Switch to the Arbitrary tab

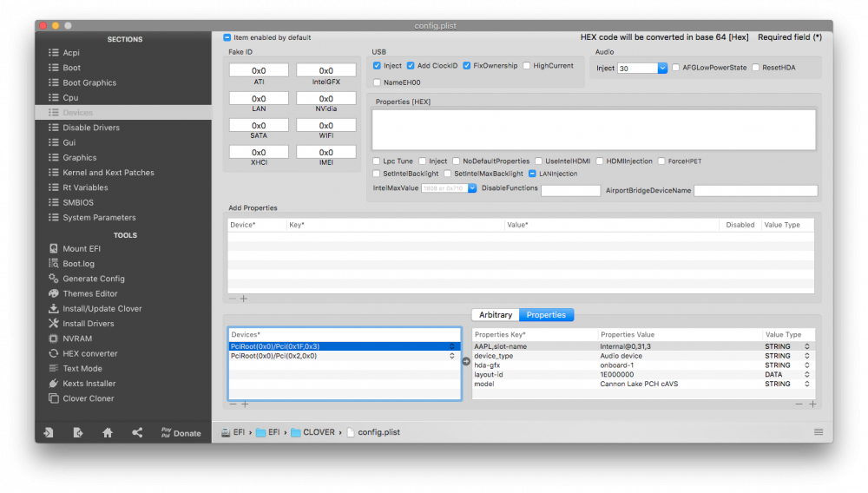click(496, 315)
